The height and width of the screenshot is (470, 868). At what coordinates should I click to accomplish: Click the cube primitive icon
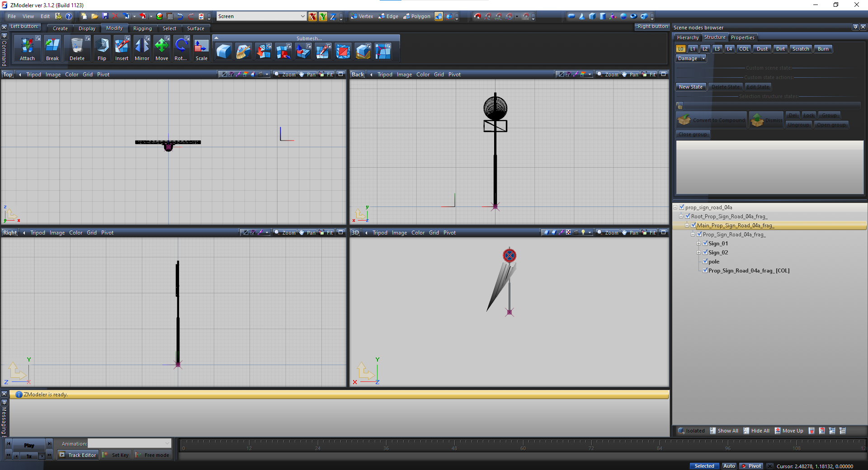pos(592,16)
